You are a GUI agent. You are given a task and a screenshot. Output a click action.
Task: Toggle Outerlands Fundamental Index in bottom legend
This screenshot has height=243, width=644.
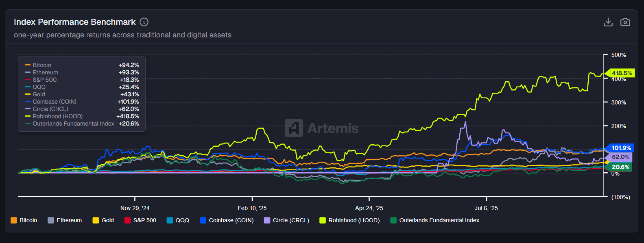435,220
